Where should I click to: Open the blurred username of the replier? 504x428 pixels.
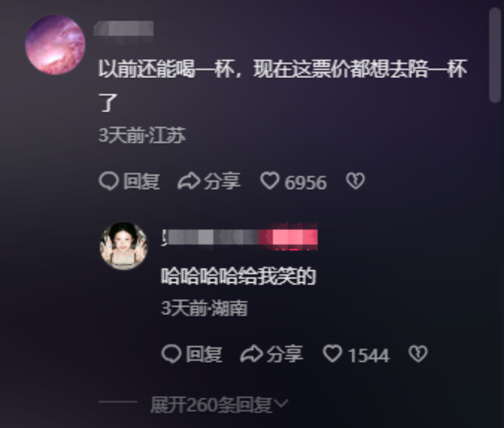click(x=239, y=236)
